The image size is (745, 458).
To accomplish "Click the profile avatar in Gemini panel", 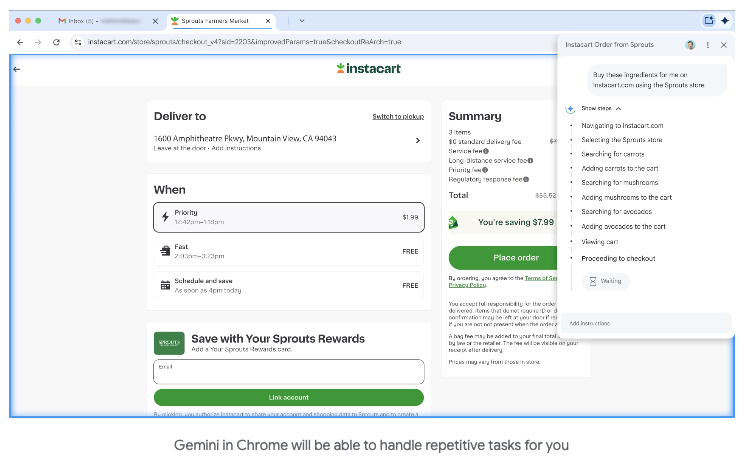I will click(x=690, y=45).
